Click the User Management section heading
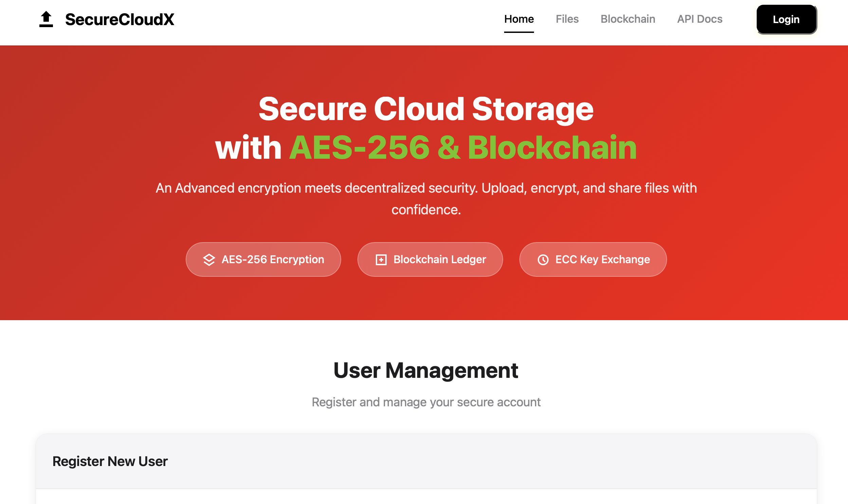 tap(426, 370)
